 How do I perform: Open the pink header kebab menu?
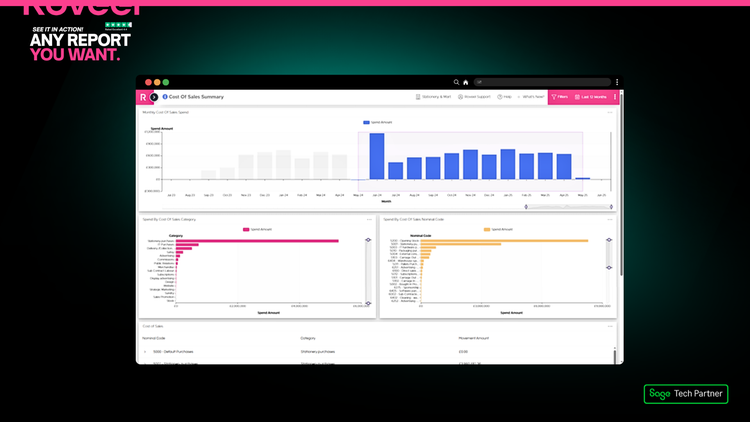point(615,97)
